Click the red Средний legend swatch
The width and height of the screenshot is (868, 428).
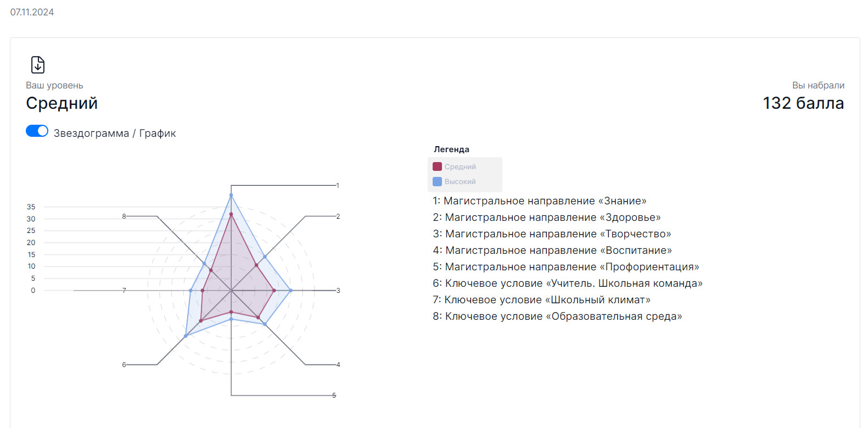pos(437,166)
